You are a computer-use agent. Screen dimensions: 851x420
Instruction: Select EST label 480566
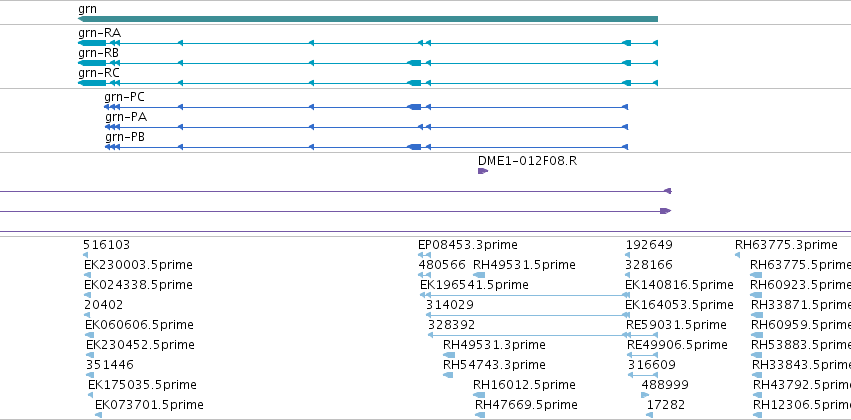pos(442,265)
